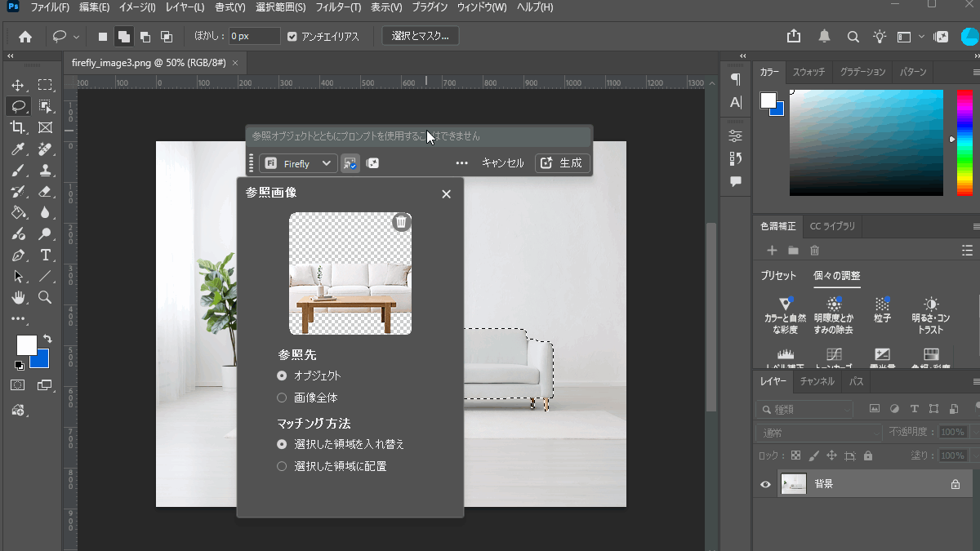Switch to the チャンネル tab
This screenshot has height=551, width=980.
tap(817, 381)
